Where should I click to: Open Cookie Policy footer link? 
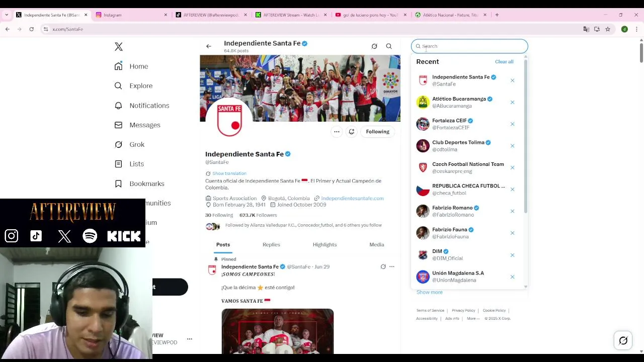pyautogui.click(x=494, y=311)
